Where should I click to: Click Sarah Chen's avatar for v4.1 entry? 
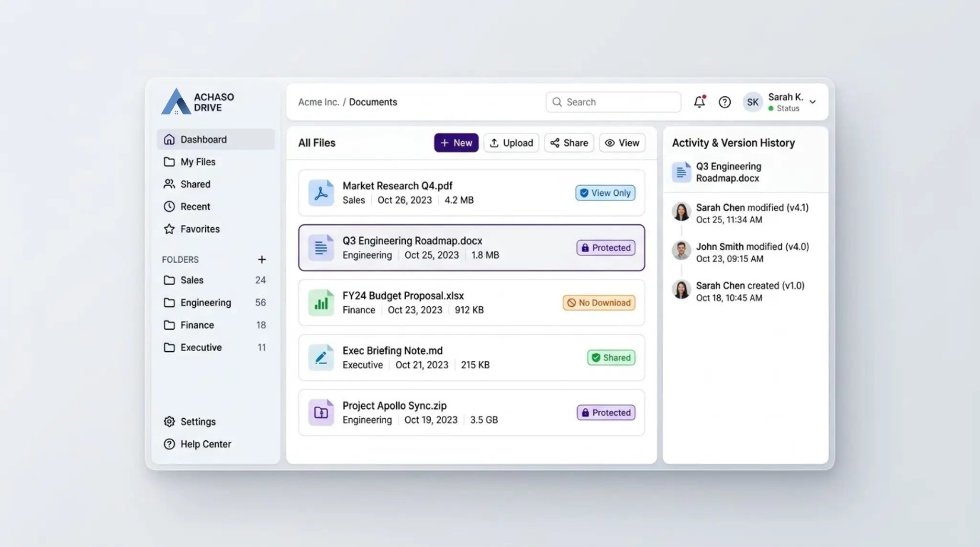[681, 212]
